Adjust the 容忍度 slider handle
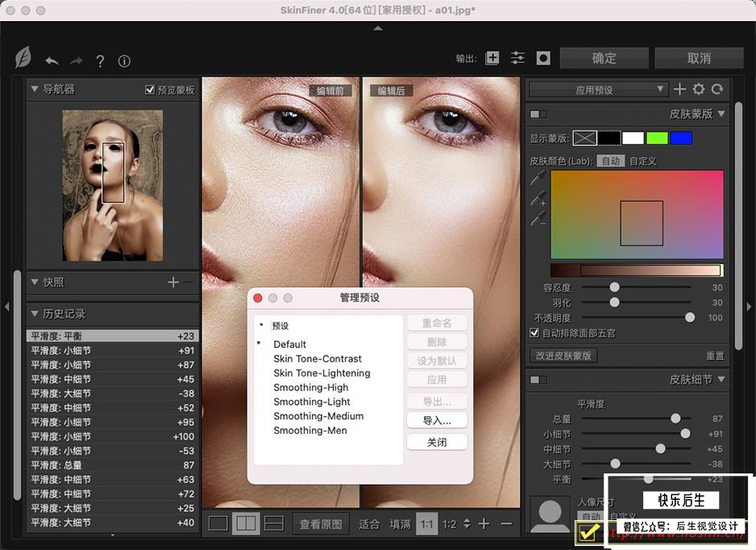 click(x=614, y=288)
